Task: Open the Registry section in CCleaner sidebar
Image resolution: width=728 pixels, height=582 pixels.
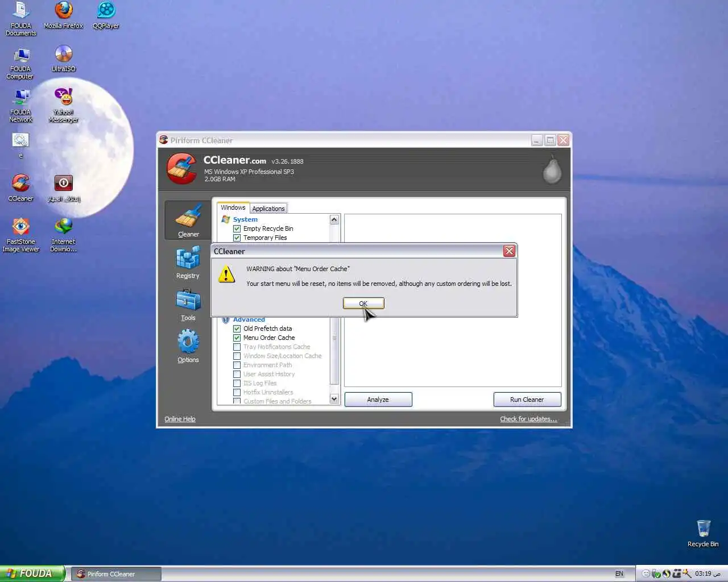Action: pos(188,262)
